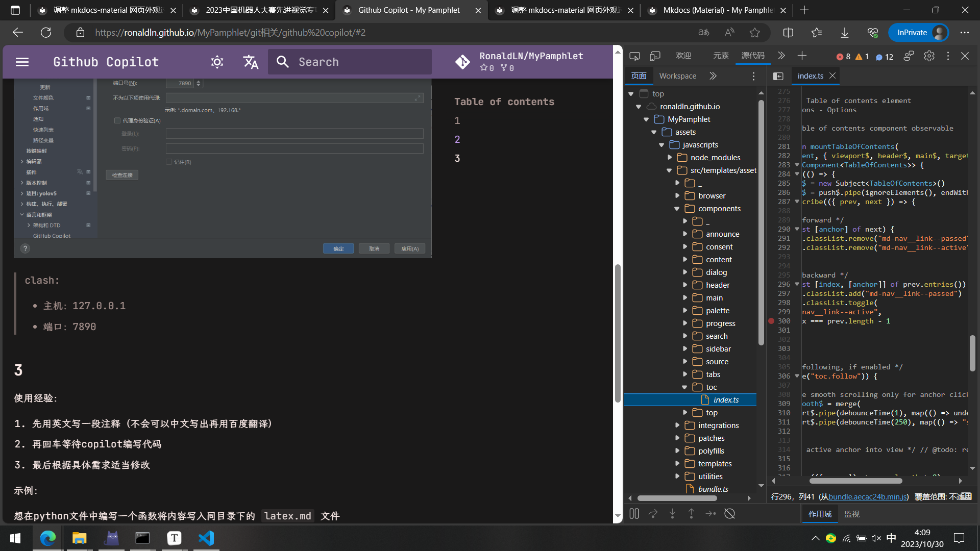Toggle device emulation in DevTools
The image size is (980, 551).
point(655,56)
